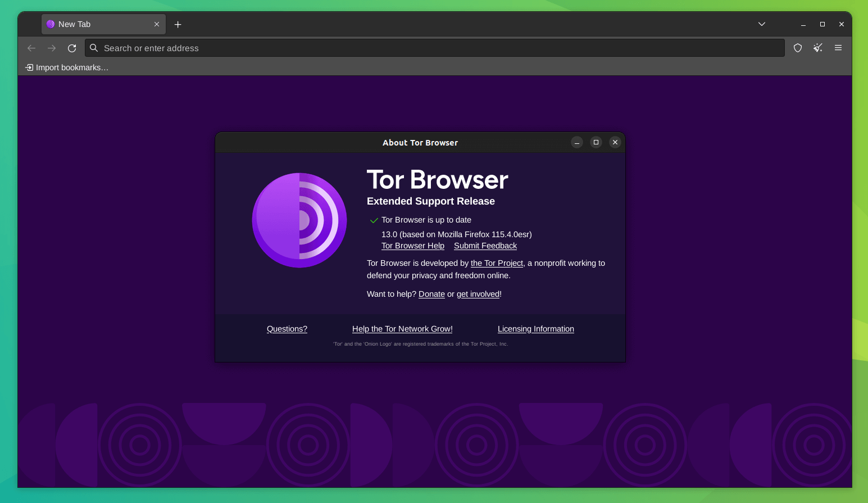Click the search magnifier in the address bar

(93, 48)
